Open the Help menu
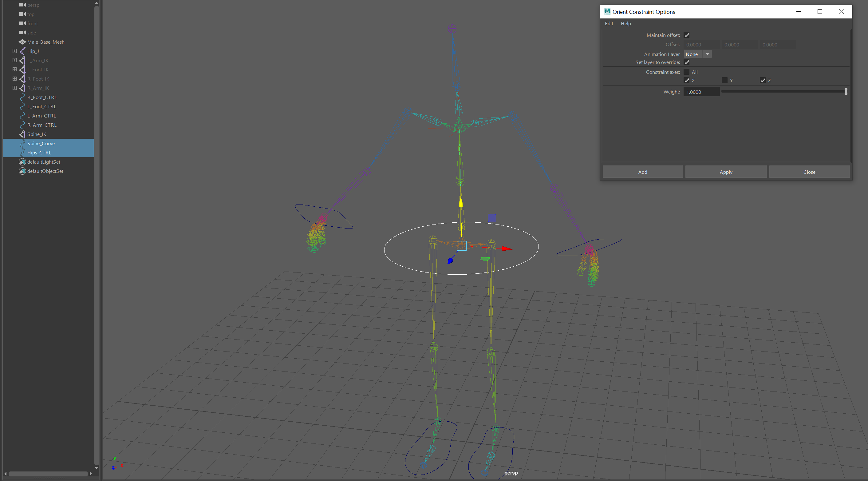Screen dimensions: 868x481 point(626,23)
